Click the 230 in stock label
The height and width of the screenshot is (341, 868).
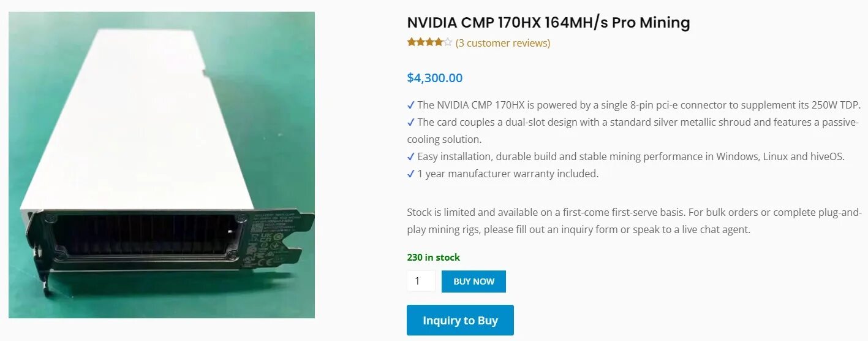[433, 258]
